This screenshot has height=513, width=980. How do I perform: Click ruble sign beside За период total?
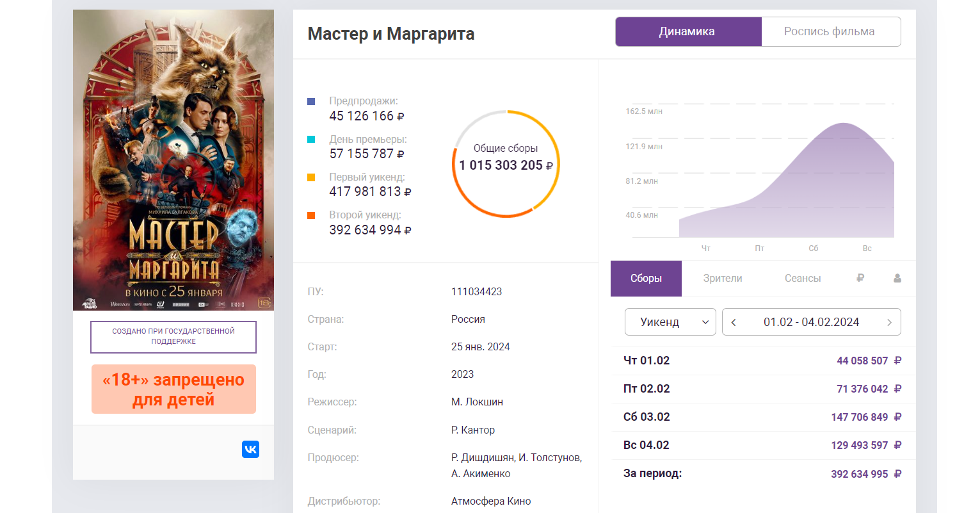[x=897, y=474]
